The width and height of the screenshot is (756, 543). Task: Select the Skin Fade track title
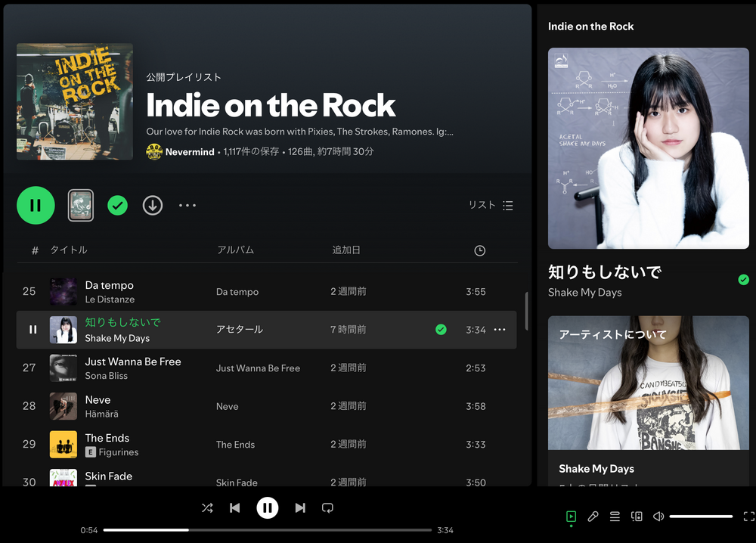pyautogui.click(x=108, y=476)
